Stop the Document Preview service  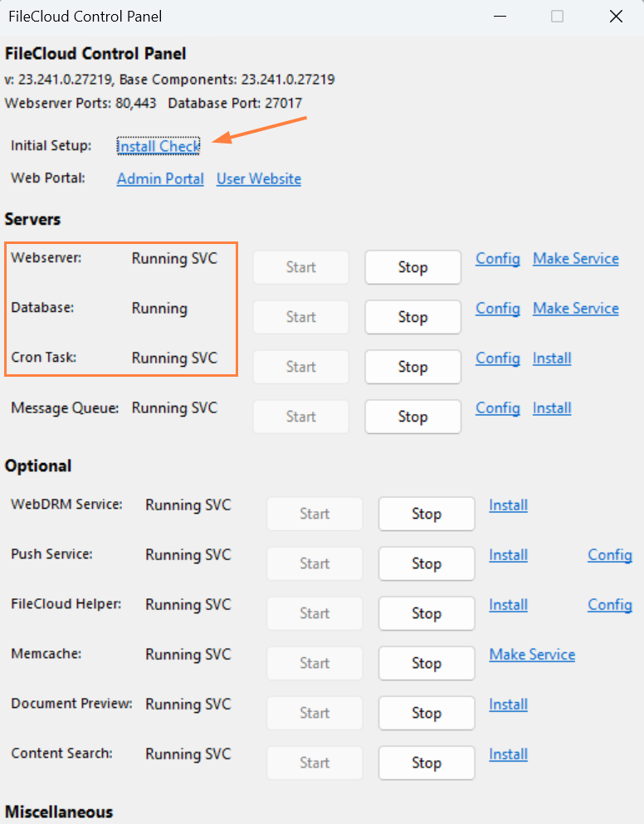(x=426, y=713)
